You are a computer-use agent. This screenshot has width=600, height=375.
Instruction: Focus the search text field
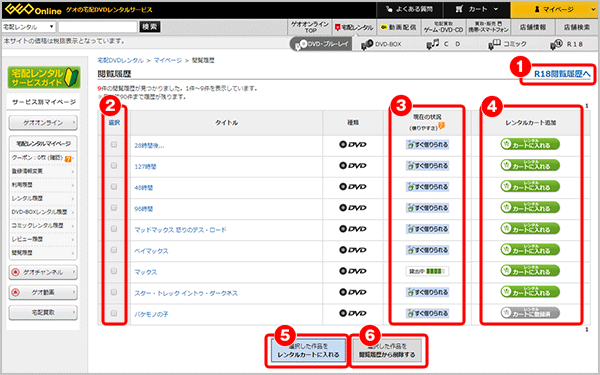[x=98, y=27]
